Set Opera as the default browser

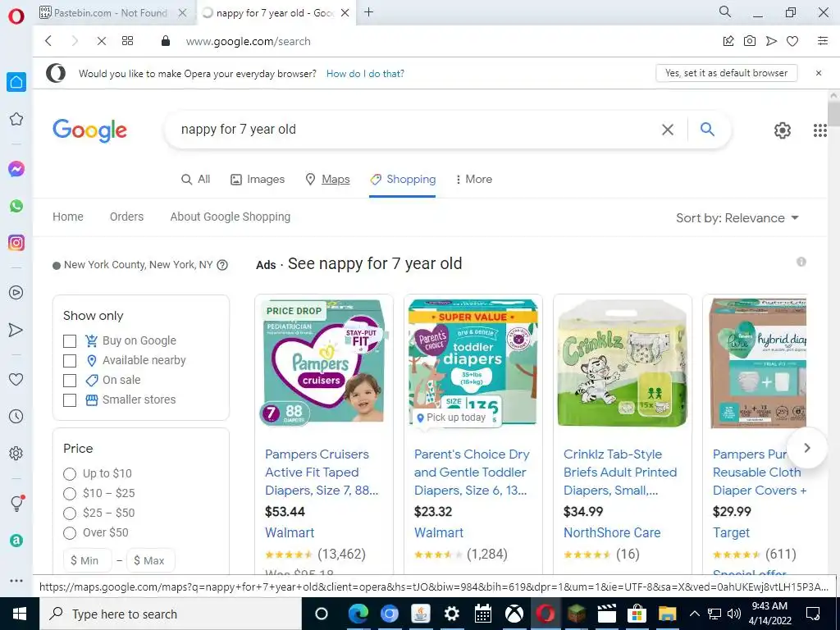(727, 73)
